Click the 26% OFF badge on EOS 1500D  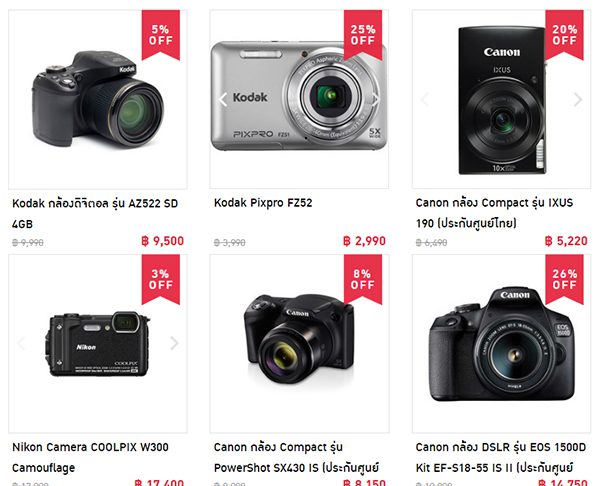564,279
